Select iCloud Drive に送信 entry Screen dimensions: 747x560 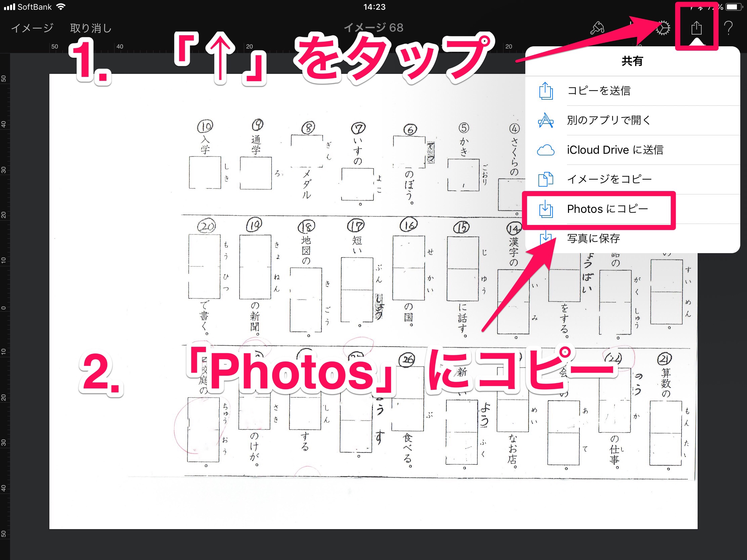[615, 150]
